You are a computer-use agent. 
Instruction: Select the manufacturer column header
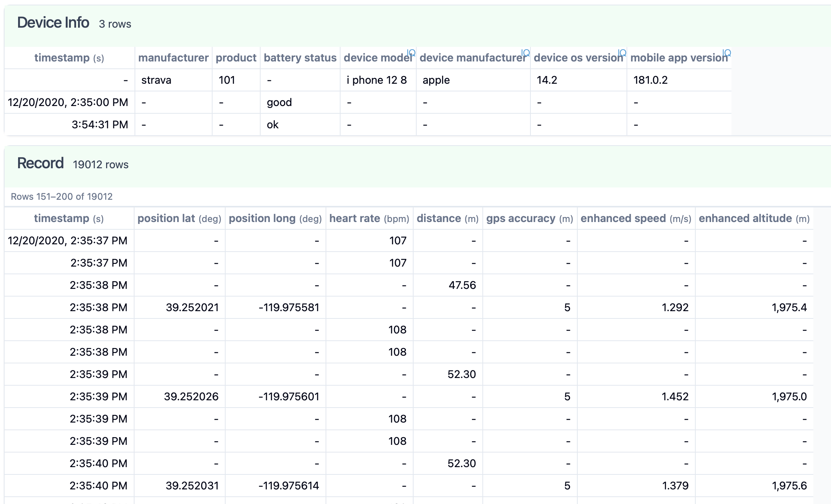(173, 58)
